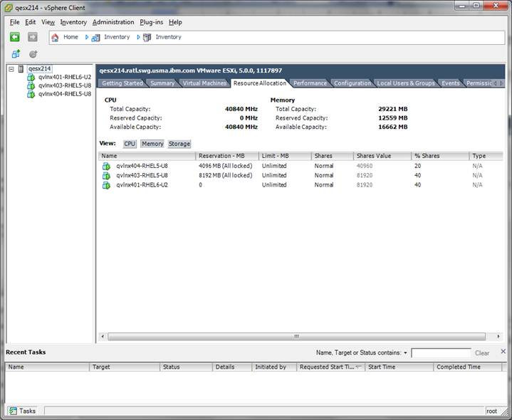Open the Help menu
This screenshot has height=420, width=512.
(x=175, y=22)
